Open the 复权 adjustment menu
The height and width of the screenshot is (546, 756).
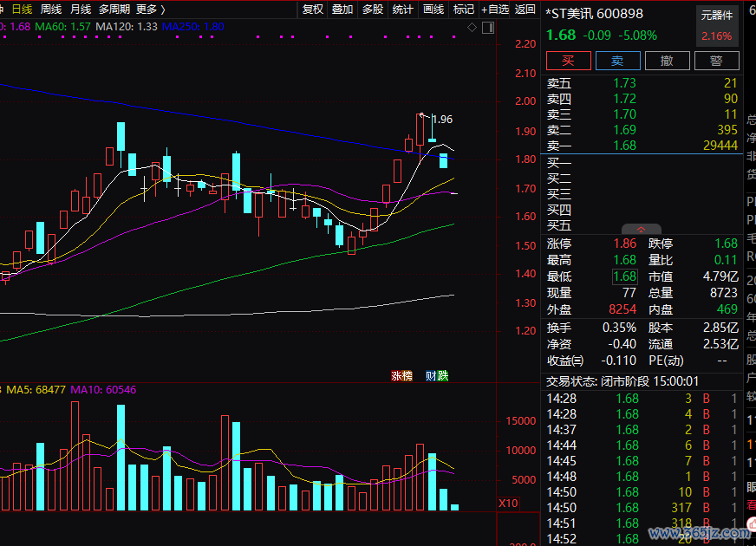(312, 10)
